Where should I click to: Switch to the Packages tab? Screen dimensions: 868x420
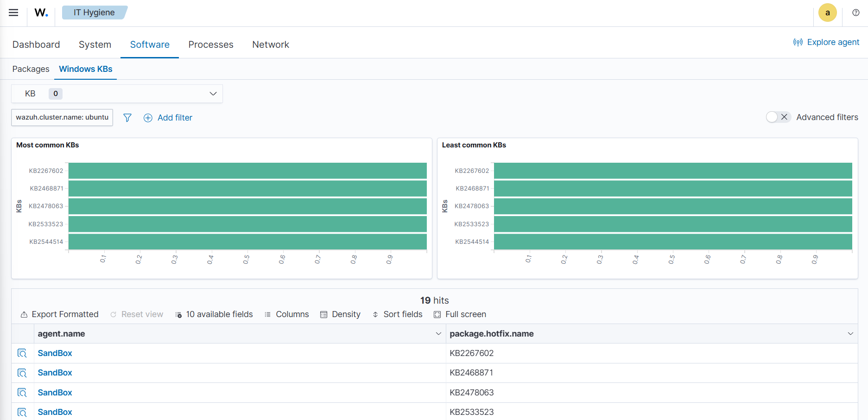pyautogui.click(x=30, y=69)
